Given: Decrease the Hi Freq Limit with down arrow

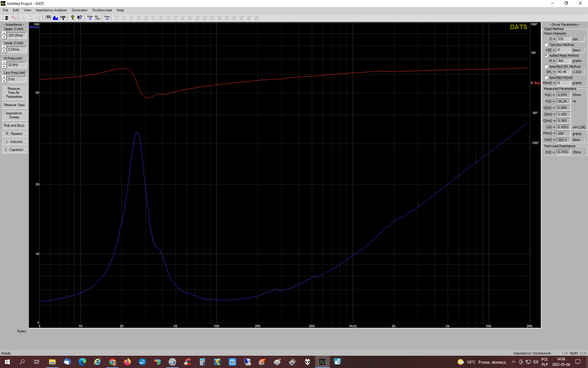Looking at the screenshot, I should coord(4,67).
